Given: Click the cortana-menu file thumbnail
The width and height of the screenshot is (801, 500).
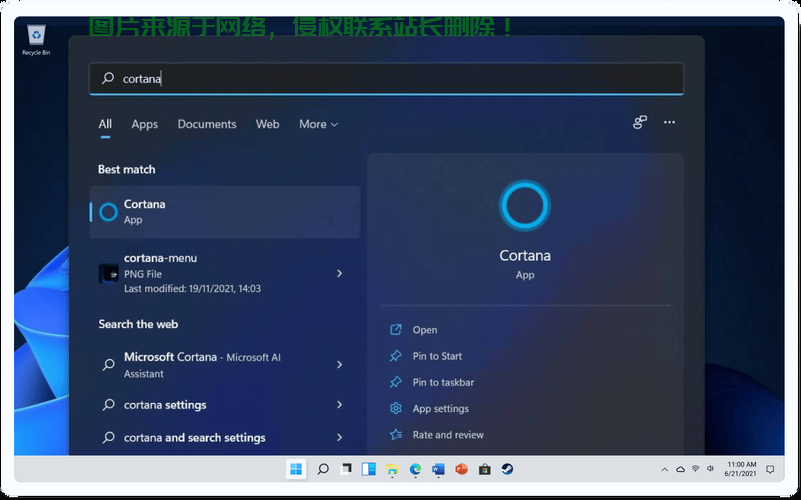Looking at the screenshot, I should (x=108, y=273).
